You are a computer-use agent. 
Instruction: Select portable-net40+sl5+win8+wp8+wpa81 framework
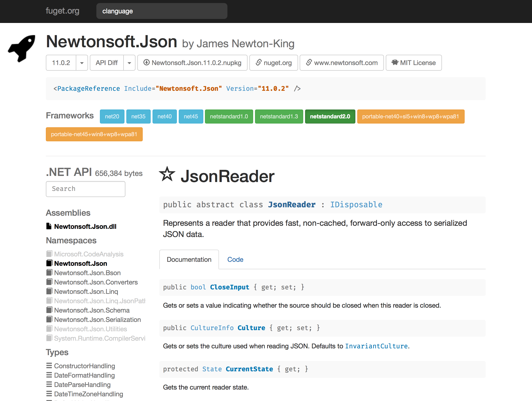click(x=411, y=117)
